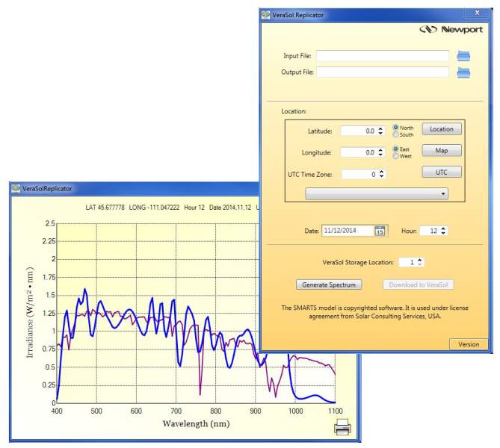Click the Input File browse folder icon
Viewport: 500px width, 448px height.
pyautogui.click(x=463, y=56)
